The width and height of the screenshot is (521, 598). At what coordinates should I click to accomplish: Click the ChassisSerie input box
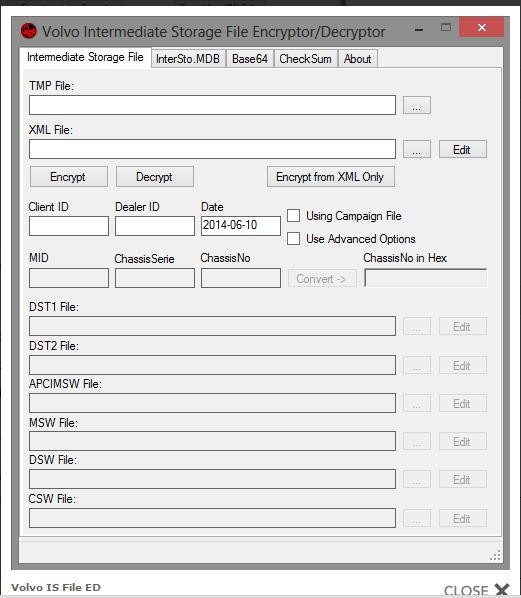[x=155, y=278]
